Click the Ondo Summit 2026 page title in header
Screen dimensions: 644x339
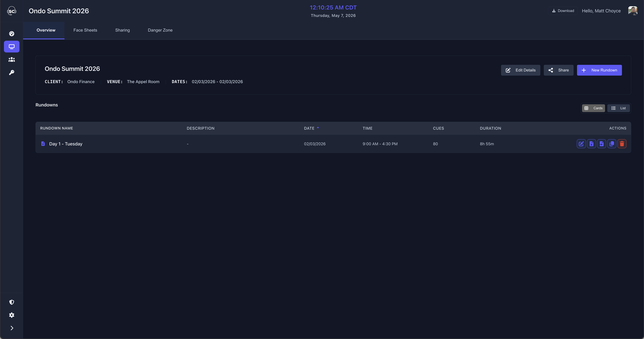[x=59, y=11]
